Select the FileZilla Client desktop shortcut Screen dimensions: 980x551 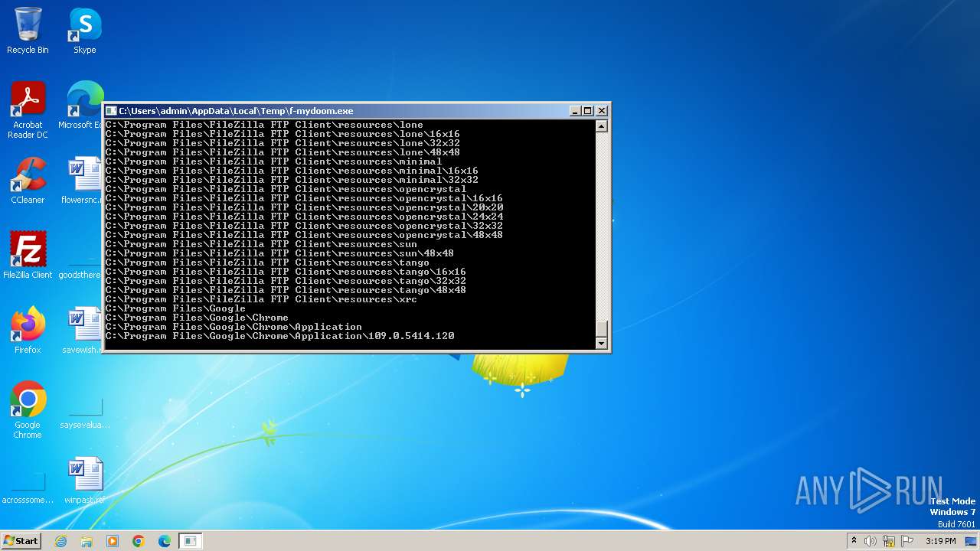point(28,256)
